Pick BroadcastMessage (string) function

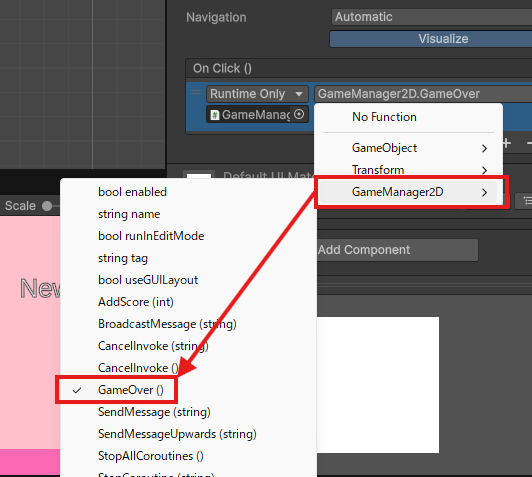[x=188, y=324]
